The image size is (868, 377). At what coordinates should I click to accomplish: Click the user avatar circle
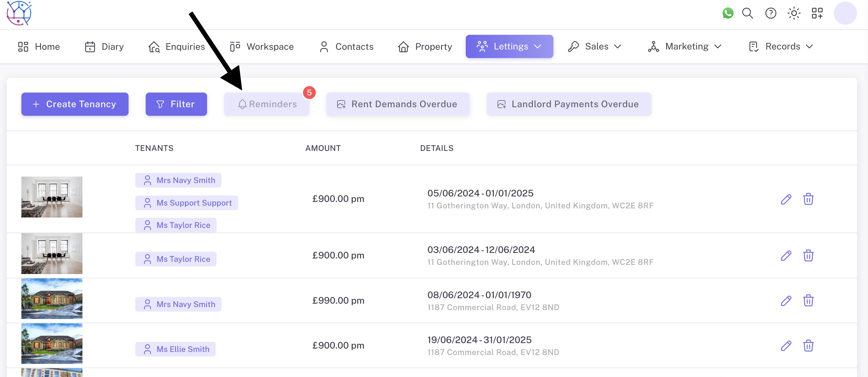click(845, 13)
